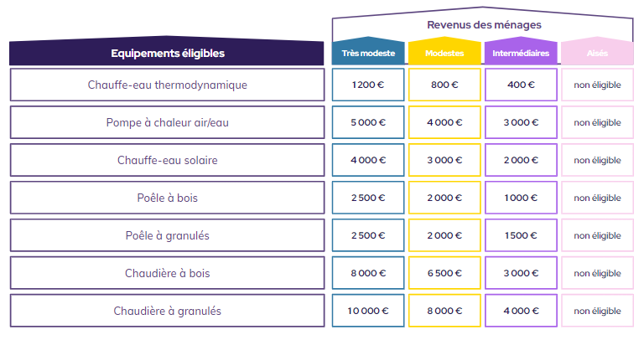Click the Equipements éligibles header
Viewport: 644px width, 340px height.
(167, 53)
